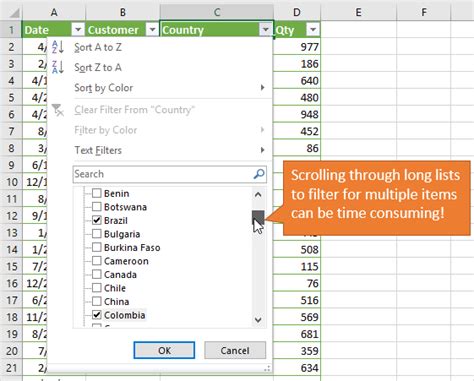Check the Chile checkbox
Image resolution: width=474 pixels, height=381 pixels.
click(x=97, y=288)
